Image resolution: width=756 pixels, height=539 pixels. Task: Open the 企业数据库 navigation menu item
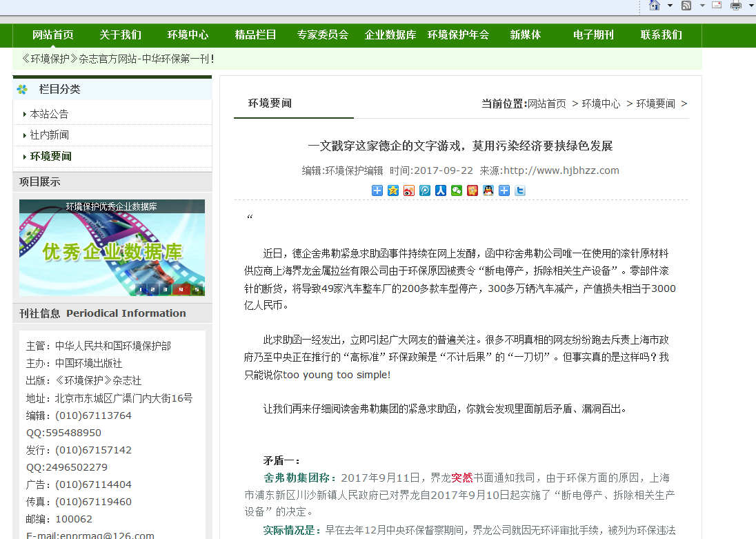tap(390, 35)
